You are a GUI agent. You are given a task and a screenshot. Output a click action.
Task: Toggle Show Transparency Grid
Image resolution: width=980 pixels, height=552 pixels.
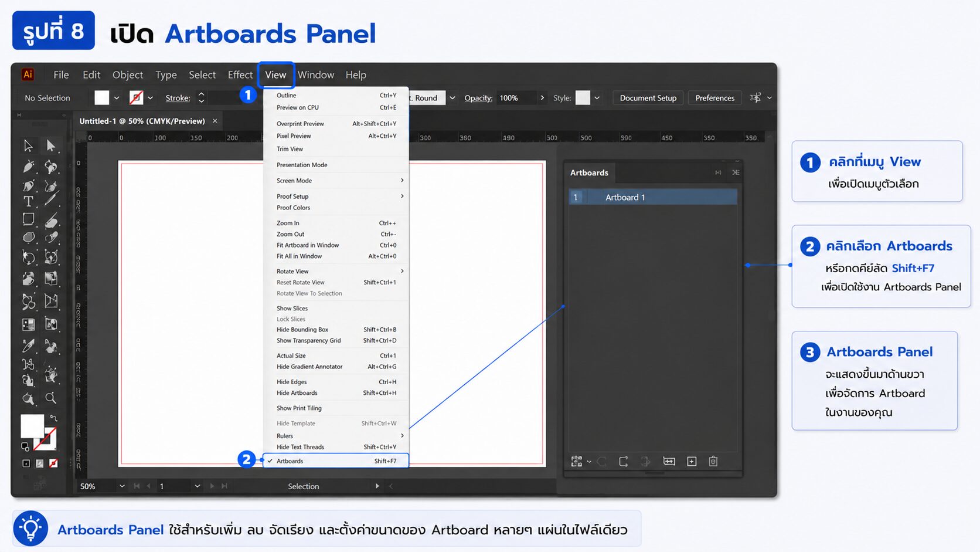[336, 341]
